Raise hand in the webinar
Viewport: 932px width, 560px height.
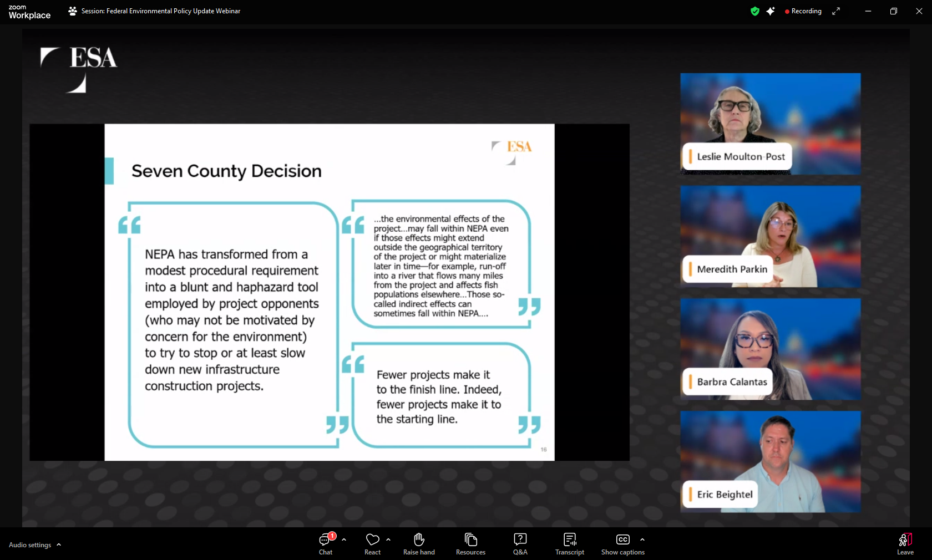pyautogui.click(x=419, y=543)
